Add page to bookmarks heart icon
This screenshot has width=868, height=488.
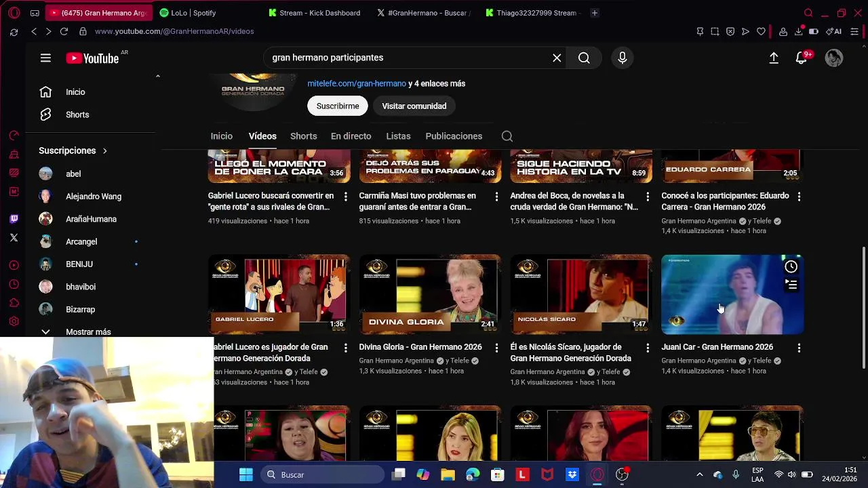pyautogui.click(x=761, y=31)
